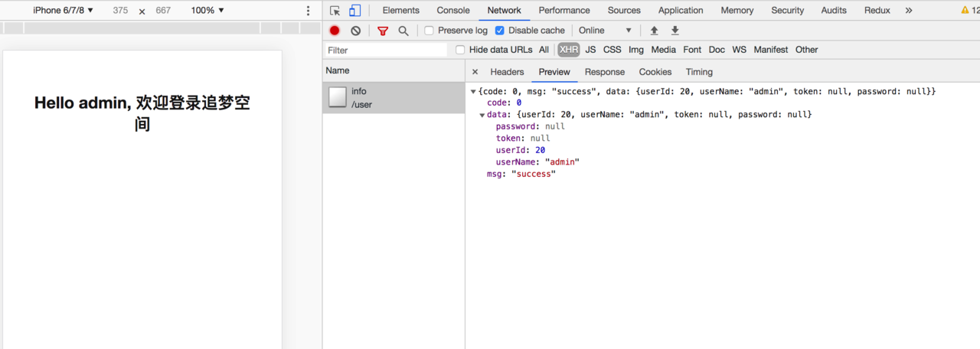Open the Application panel
Image resolution: width=980 pixels, height=349 pixels.
(681, 11)
